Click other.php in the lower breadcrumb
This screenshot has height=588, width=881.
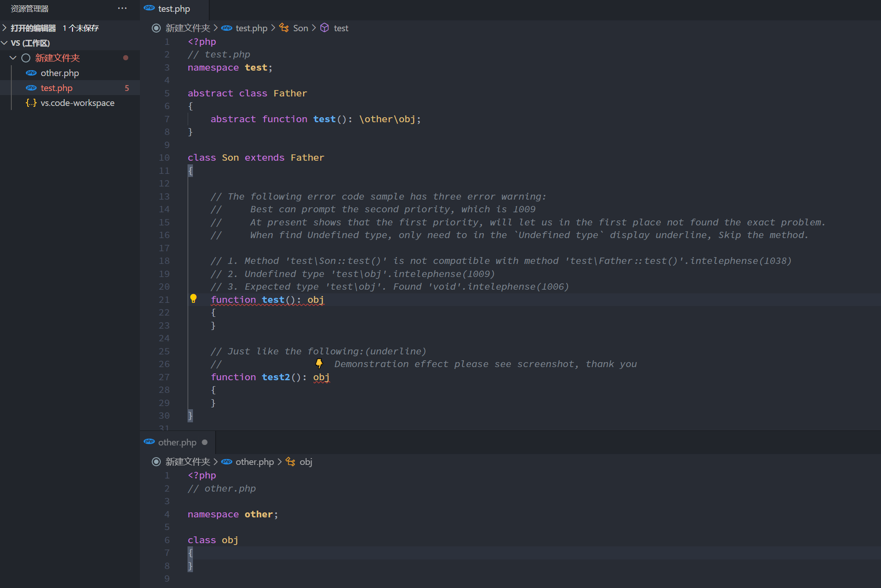click(255, 462)
